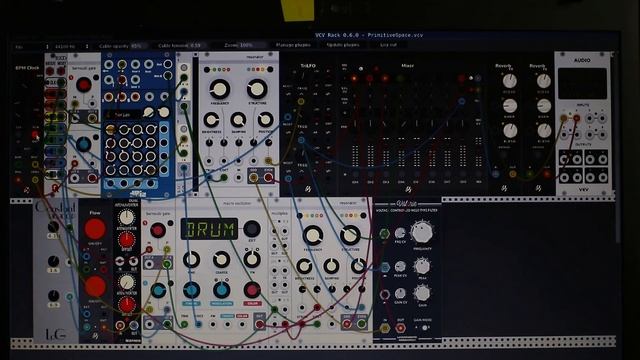Toggle lower red ON/OFF button on Flow module
The height and width of the screenshot is (360, 640).
(95, 286)
